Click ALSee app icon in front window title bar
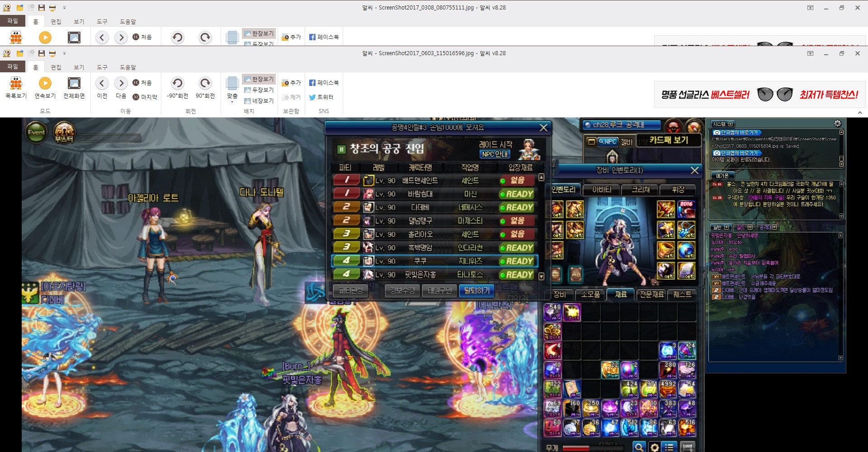The height and width of the screenshot is (452, 868). pyautogui.click(x=7, y=53)
